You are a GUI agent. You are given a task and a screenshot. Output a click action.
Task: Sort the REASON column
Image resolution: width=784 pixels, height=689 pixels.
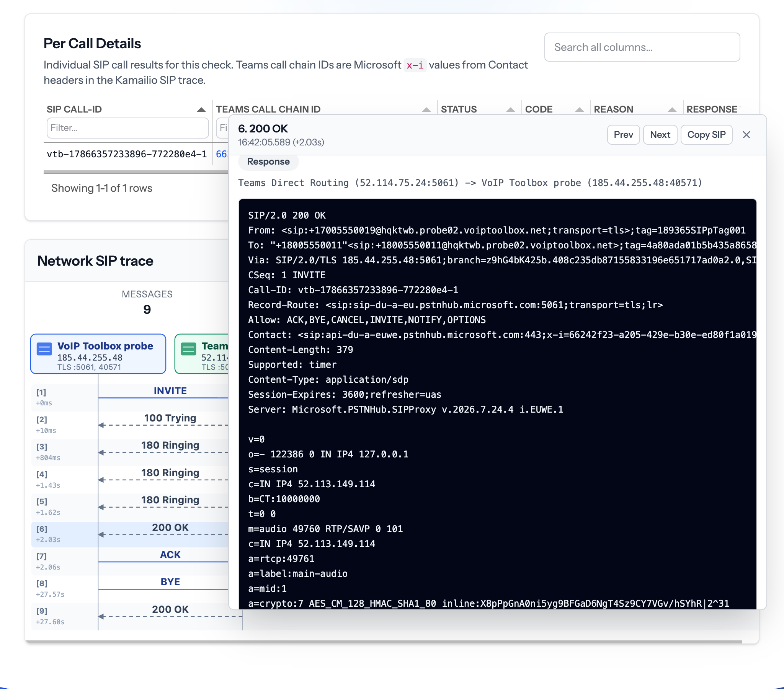(x=671, y=109)
